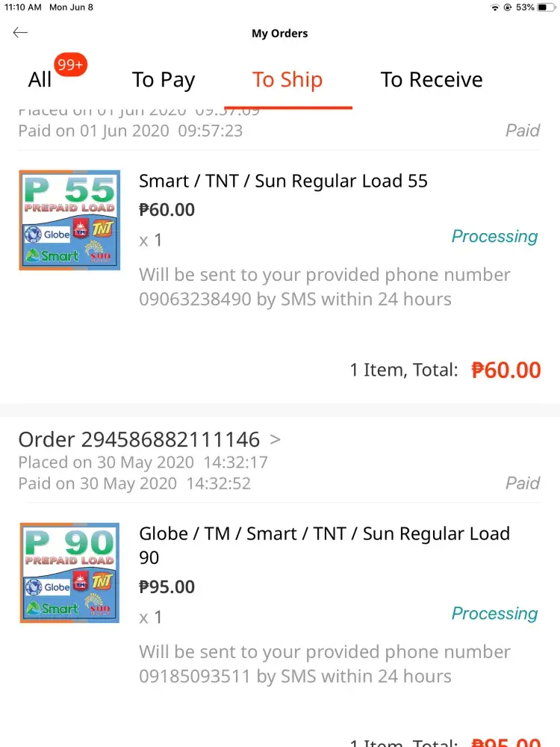
Task: Go to the To Receive tab
Action: tap(432, 80)
